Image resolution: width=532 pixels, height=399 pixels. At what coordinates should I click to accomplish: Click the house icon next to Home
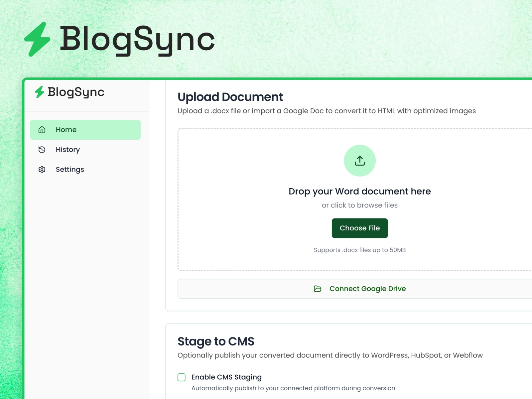click(42, 130)
